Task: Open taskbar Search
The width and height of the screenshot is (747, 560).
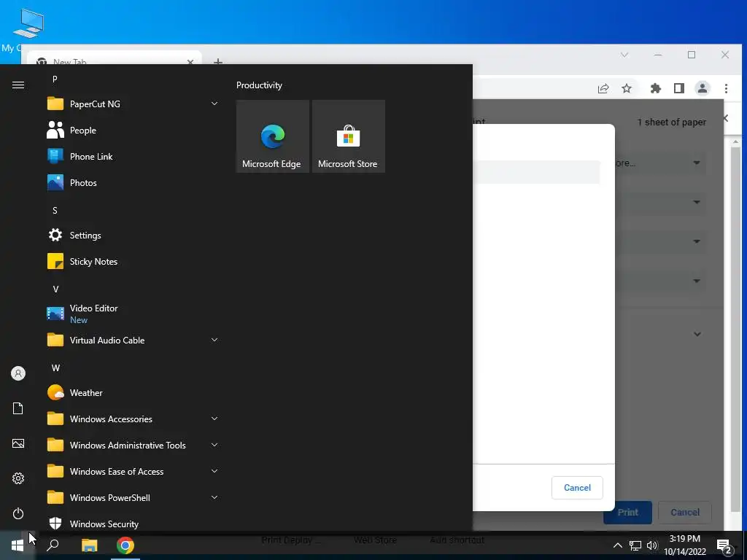Action: coord(53,545)
